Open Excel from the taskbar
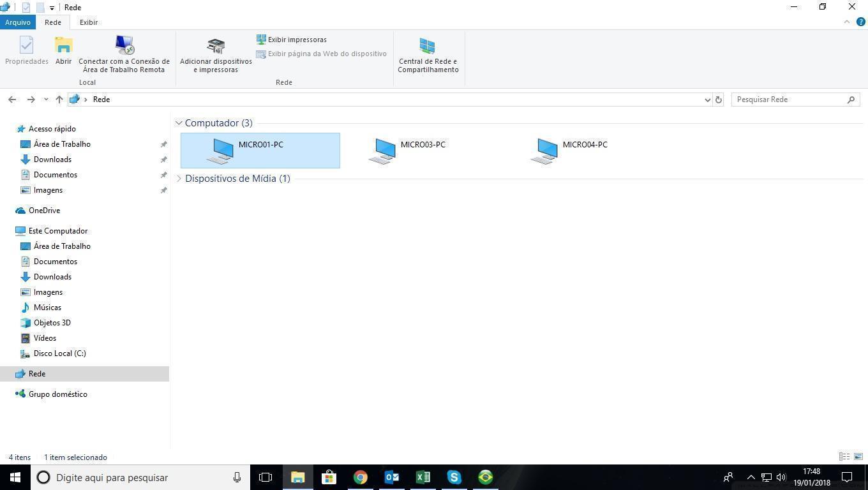 [423, 477]
